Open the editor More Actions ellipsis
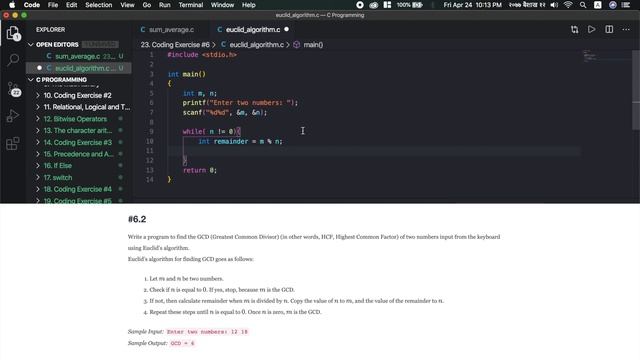Image resolution: width=640 pixels, height=360 pixels. click(626, 29)
